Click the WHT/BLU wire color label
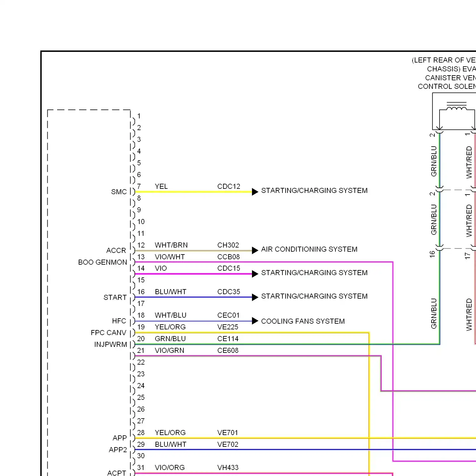Screen dimensions: 476x476 tap(170, 315)
